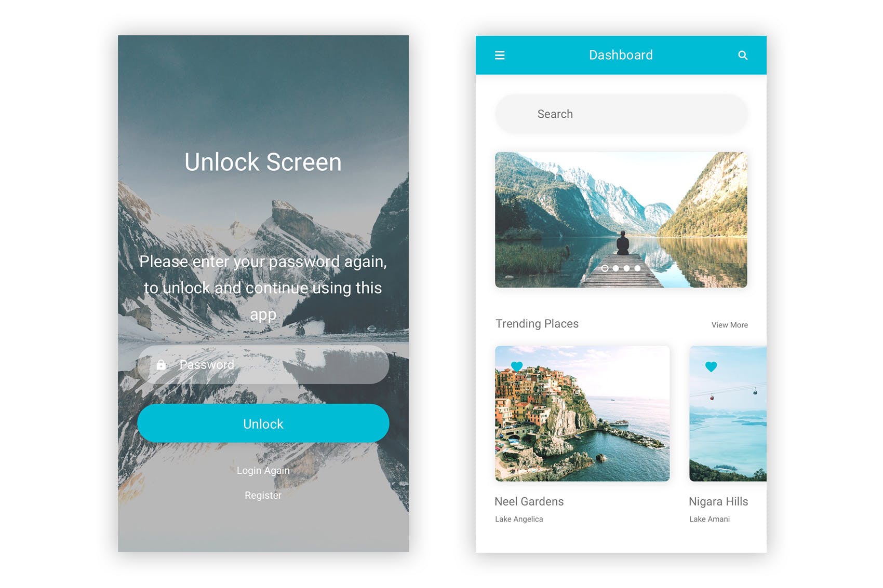The width and height of the screenshot is (883, 588).
Task: Reveal more options from the top-left menu
Action: coord(500,55)
